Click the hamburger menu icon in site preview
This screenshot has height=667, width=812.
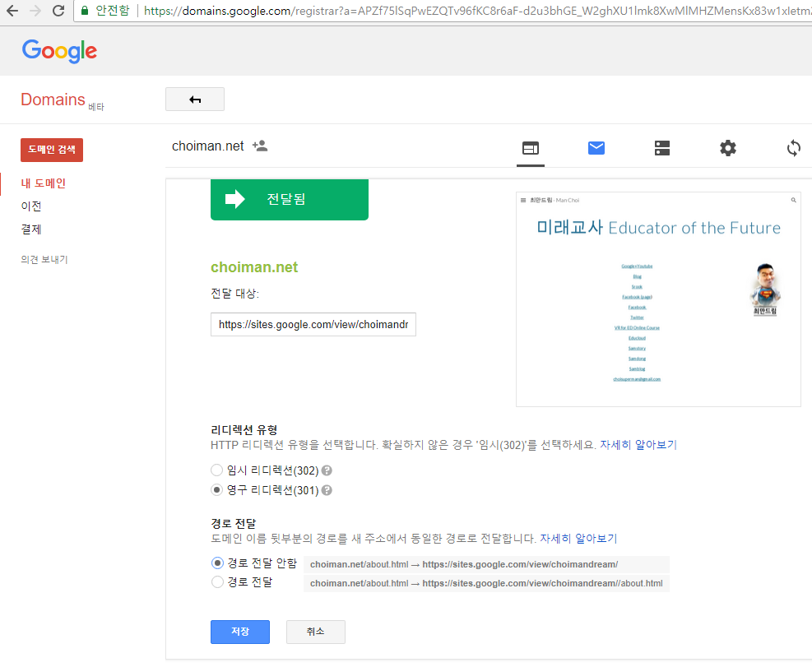click(x=523, y=200)
